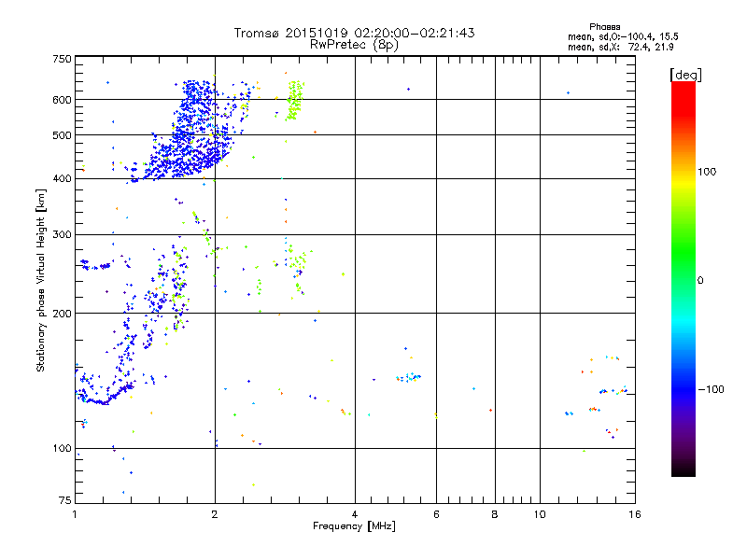
Task: Click the x-axis tick label '10'
Action: coord(540,514)
